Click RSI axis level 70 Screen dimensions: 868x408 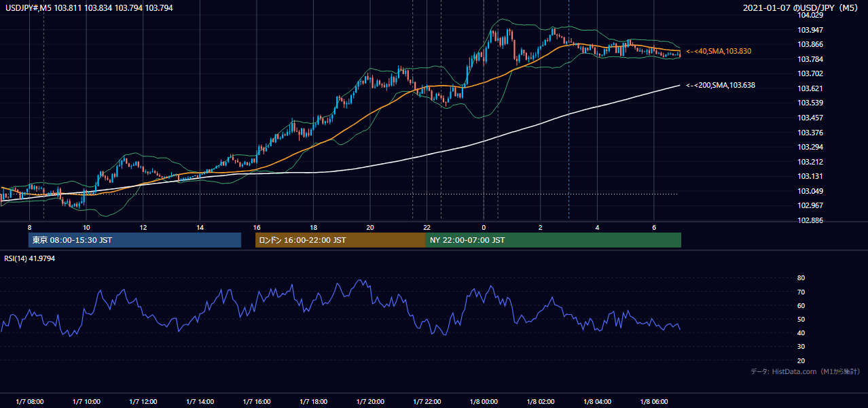(801, 292)
